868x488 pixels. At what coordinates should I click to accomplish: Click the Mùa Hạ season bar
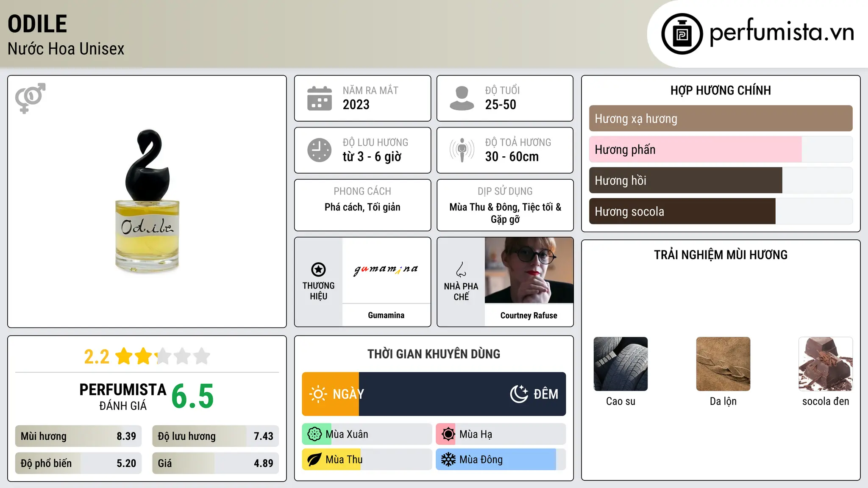pyautogui.click(x=501, y=434)
